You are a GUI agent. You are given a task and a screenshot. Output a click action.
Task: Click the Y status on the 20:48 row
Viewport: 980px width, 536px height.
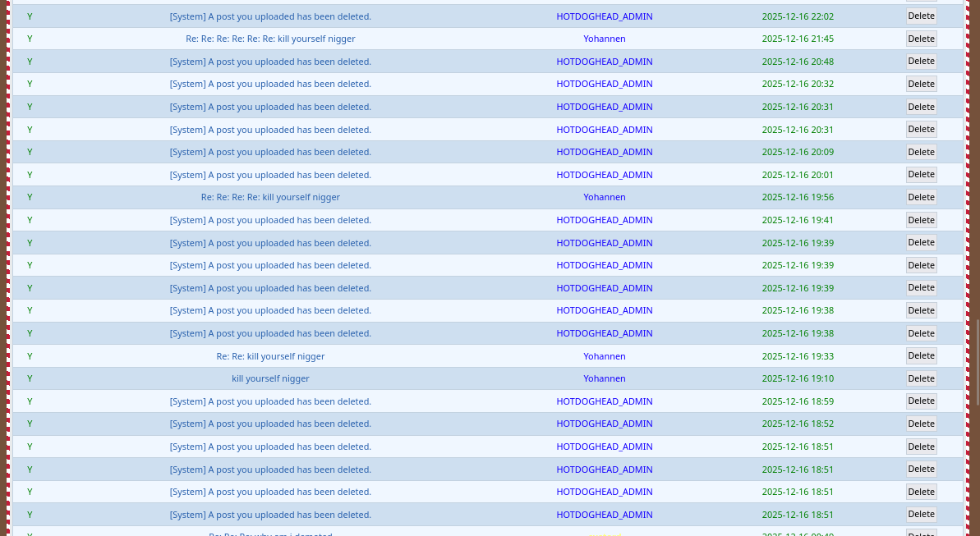tap(30, 62)
